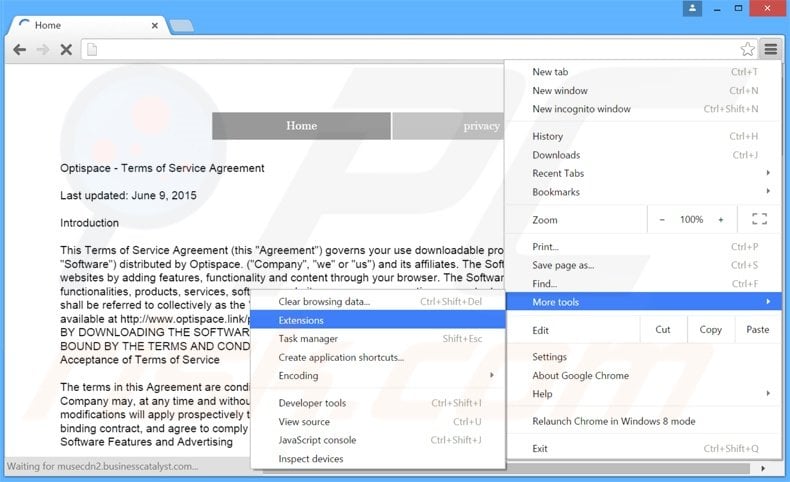The width and height of the screenshot is (790, 482).
Task: Expand the Recent Tabs submenu
Action: (644, 173)
